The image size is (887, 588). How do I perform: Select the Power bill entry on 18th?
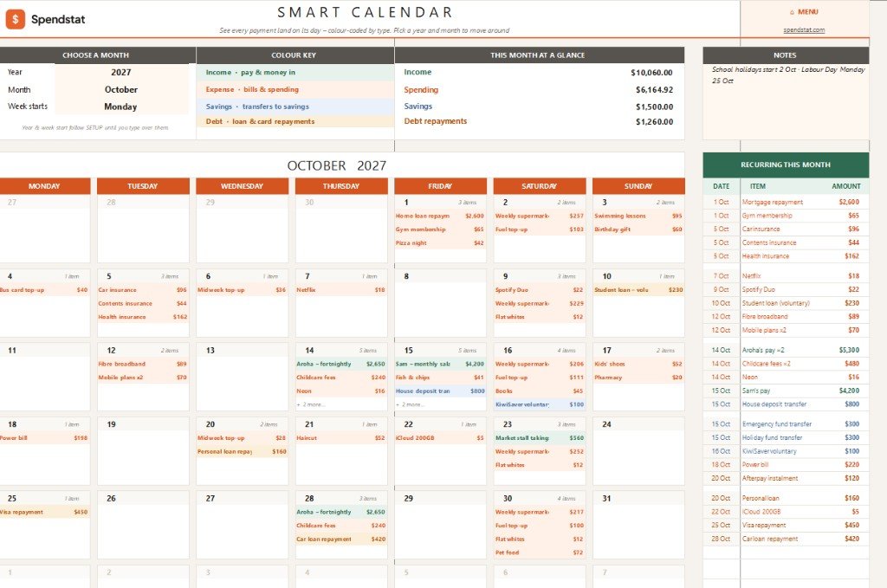click(44, 438)
